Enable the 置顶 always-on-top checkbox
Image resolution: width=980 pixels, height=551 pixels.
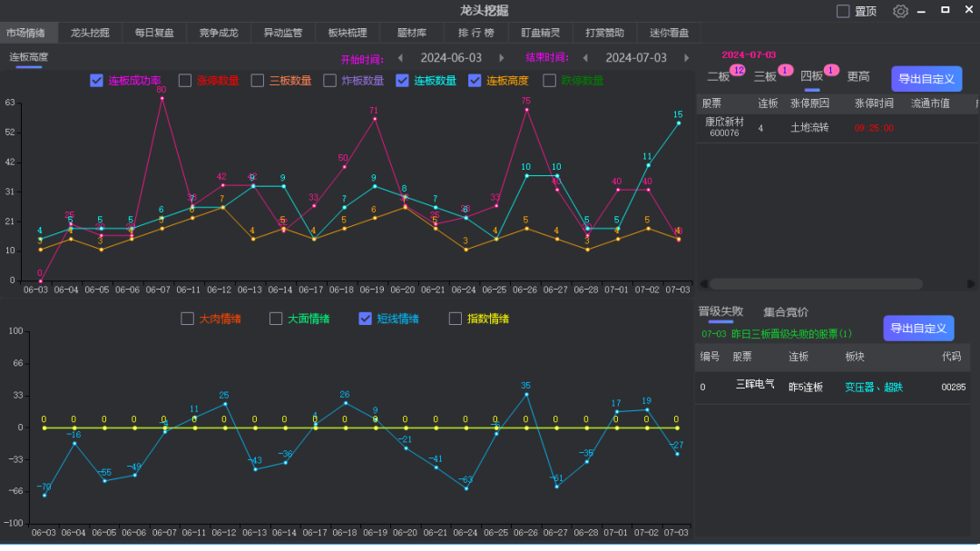(x=843, y=11)
